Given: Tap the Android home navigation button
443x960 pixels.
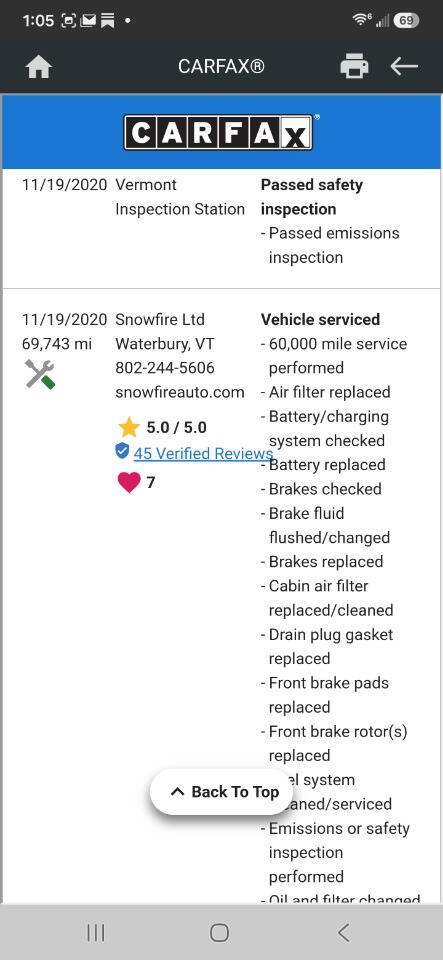Looking at the screenshot, I should click(220, 932).
